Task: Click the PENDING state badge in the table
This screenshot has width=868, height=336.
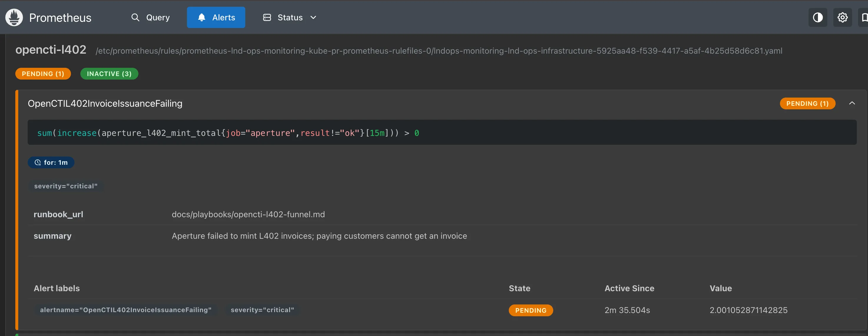Action: click(x=531, y=310)
